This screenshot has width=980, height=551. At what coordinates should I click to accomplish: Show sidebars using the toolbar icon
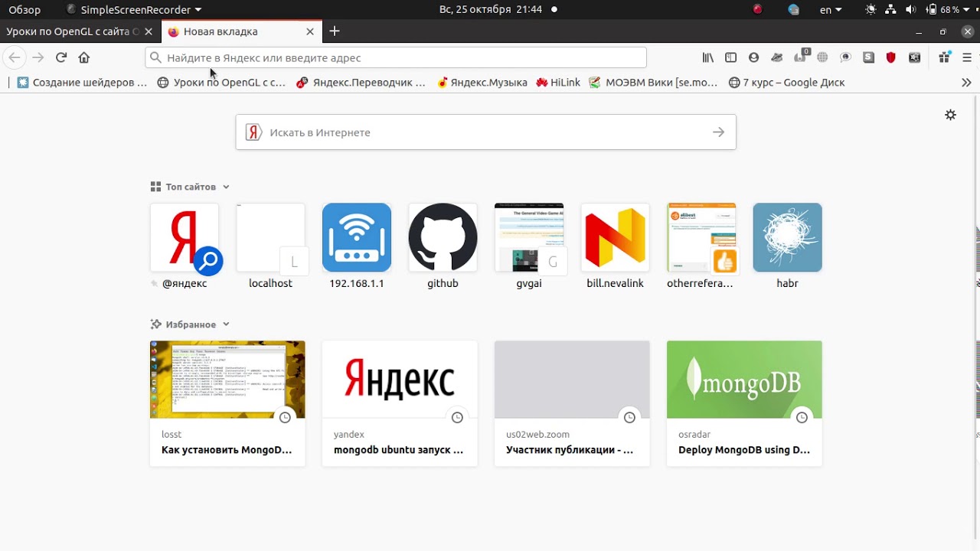point(731,57)
